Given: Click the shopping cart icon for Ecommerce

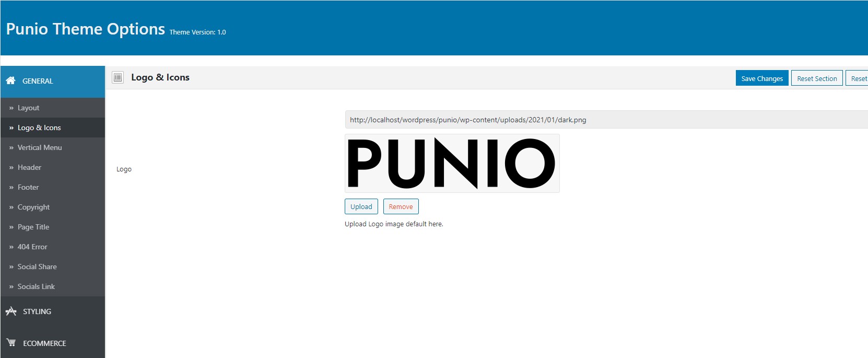Looking at the screenshot, I should pyautogui.click(x=11, y=343).
